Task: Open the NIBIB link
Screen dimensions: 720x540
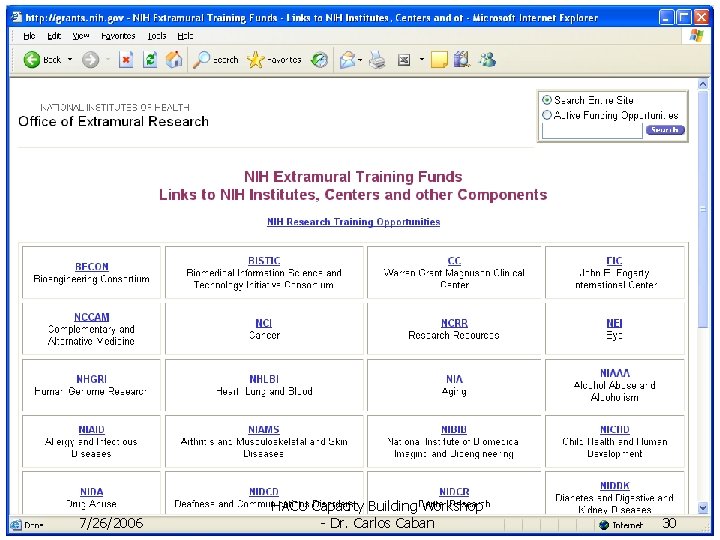Action: click(454, 430)
